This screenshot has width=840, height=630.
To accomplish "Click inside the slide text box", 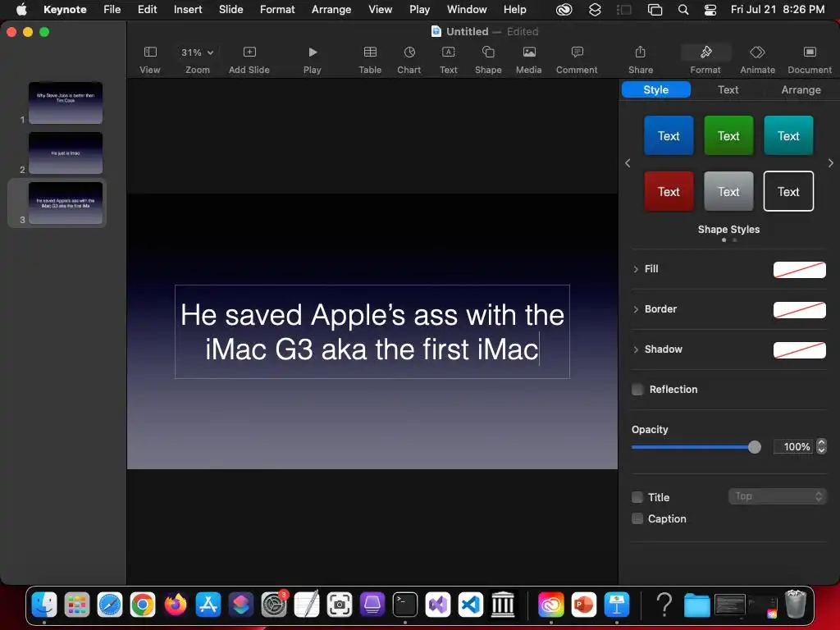I will pyautogui.click(x=372, y=331).
